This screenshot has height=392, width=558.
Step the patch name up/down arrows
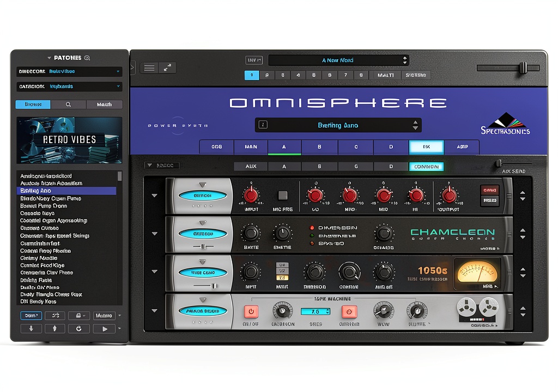[415, 125]
